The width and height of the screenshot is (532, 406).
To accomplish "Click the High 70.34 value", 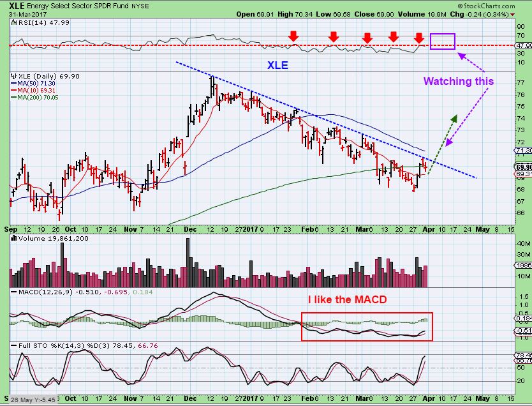I will pos(295,14).
